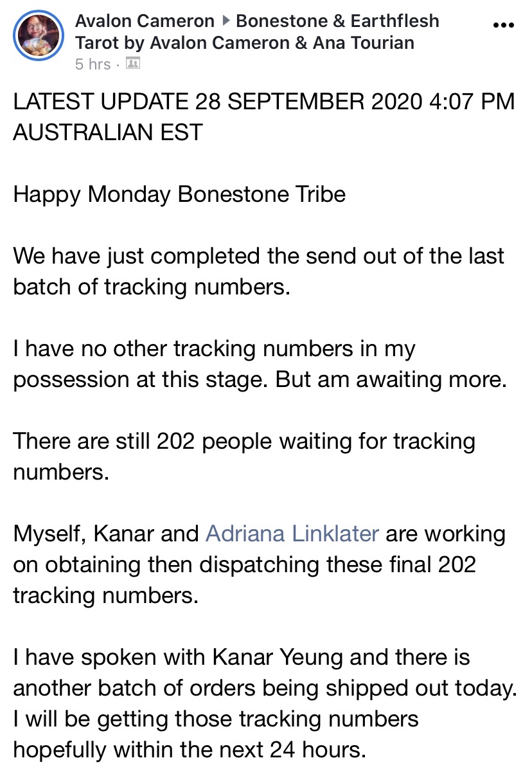This screenshot has height=767, width=532.
Task: Click the group members privacy icon
Action: pyautogui.click(x=133, y=64)
